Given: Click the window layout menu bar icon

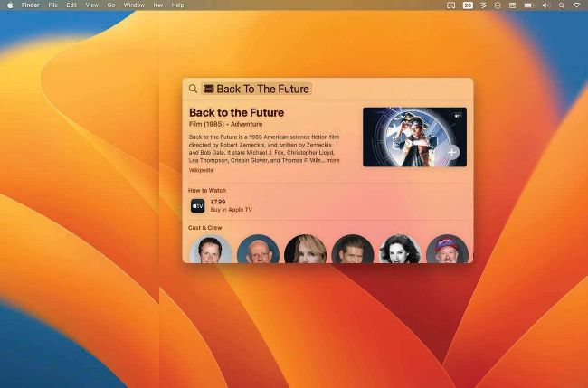Looking at the screenshot, I should pyautogui.click(x=512, y=5).
